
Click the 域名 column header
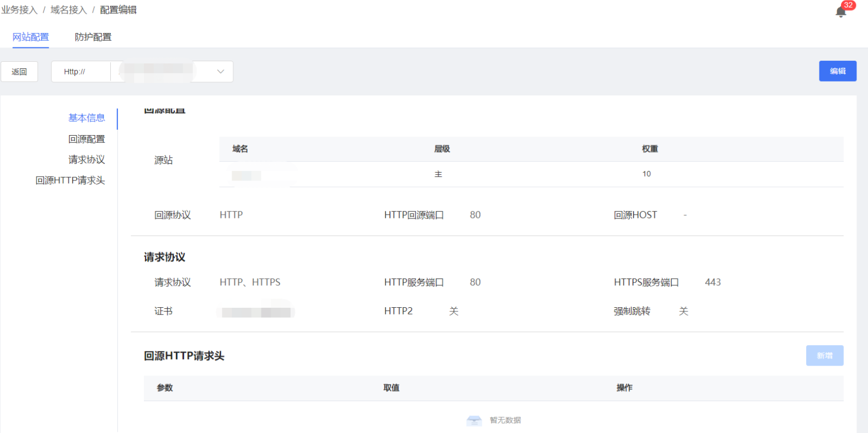pyautogui.click(x=240, y=149)
